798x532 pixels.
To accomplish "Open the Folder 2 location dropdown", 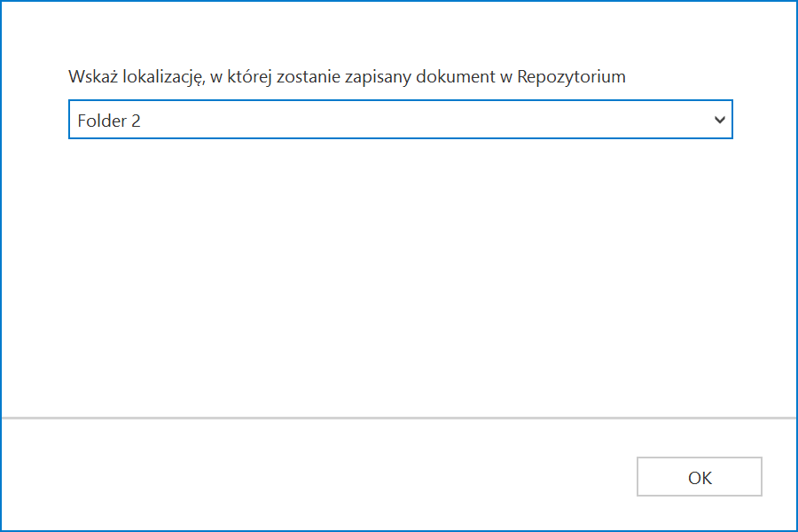I will tap(401, 119).
